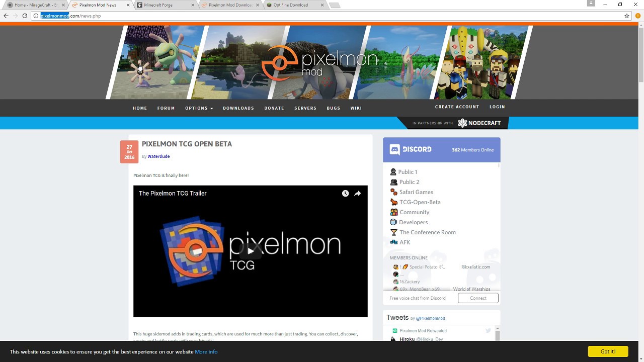Open author Waterdude's profile link
The height and width of the screenshot is (362, 644).
click(x=158, y=156)
